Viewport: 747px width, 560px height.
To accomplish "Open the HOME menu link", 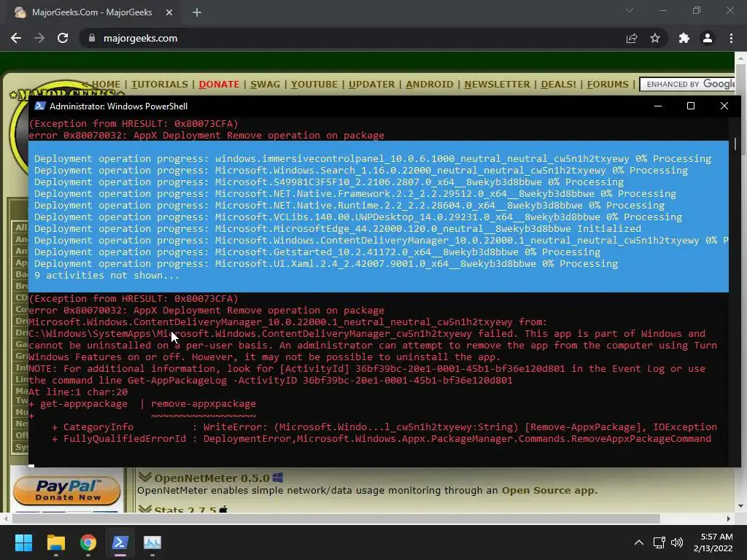I will pyautogui.click(x=105, y=85).
